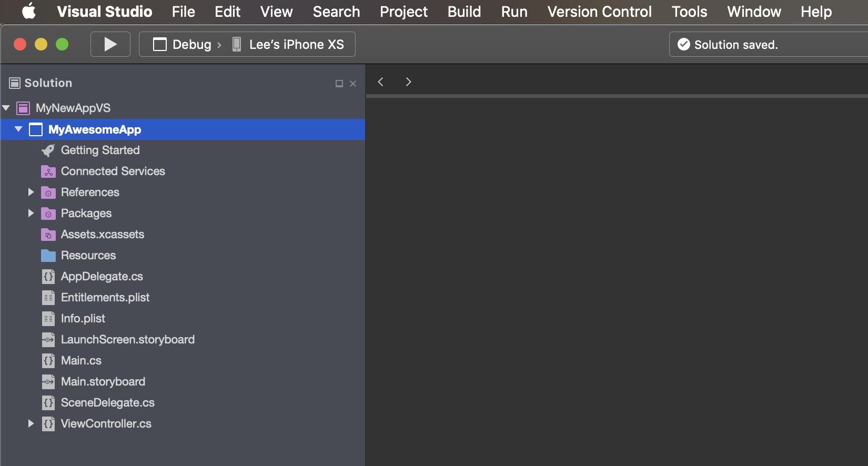This screenshot has height=466, width=868.
Task: Click the Main.storyboard file icon
Action: (x=48, y=382)
